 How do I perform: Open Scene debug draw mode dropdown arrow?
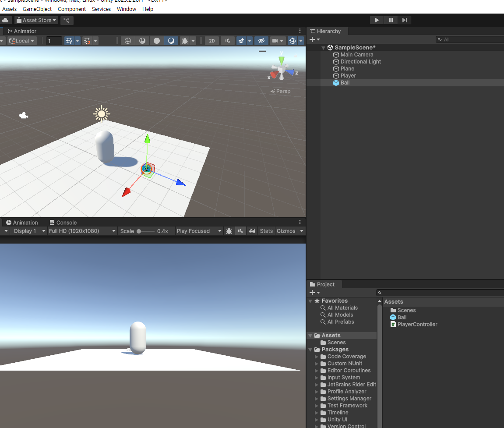(x=193, y=41)
